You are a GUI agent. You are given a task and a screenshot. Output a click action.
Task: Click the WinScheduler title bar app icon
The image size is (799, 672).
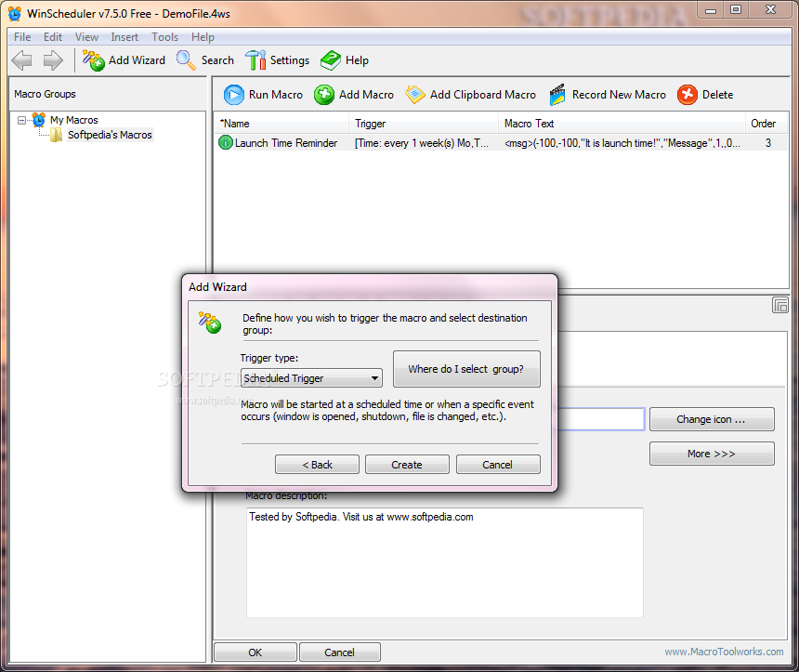pos(15,14)
